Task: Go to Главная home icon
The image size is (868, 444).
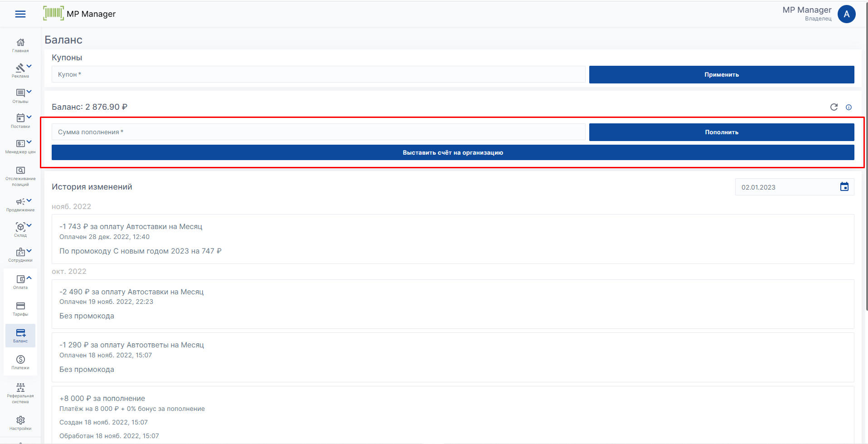Action: coord(20,44)
